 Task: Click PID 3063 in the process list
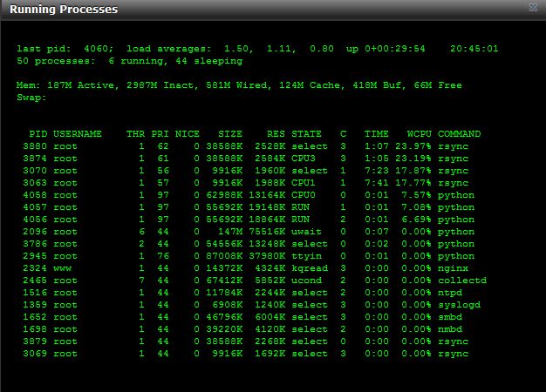point(35,183)
